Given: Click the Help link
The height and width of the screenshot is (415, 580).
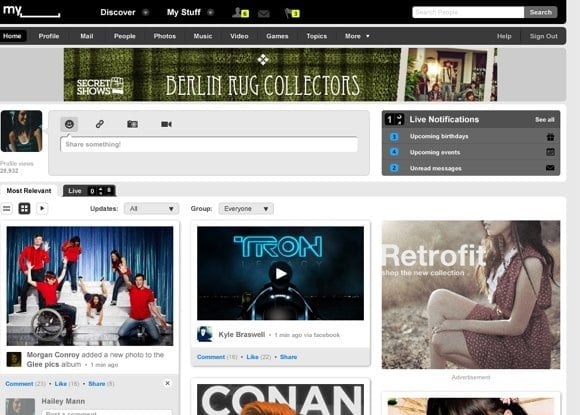Looking at the screenshot, I should click(504, 36).
